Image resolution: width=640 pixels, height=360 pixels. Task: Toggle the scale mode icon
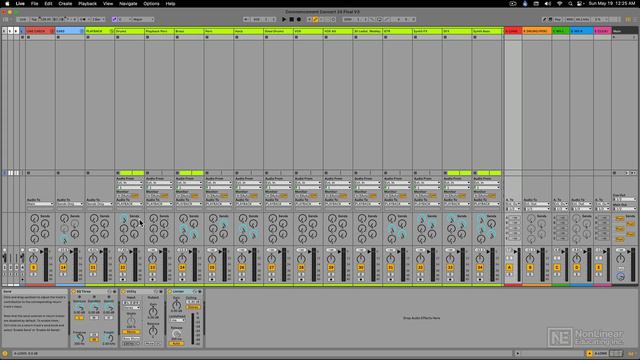pyautogui.click(x=114, y=19)
